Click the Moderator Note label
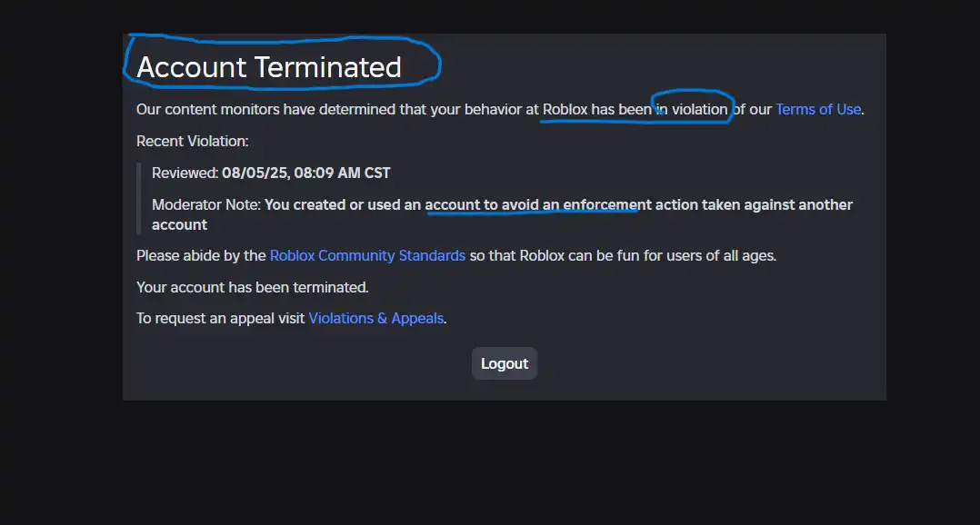Image resolution: width=980 pixels, height=525 pixels. [x=206, y=204]
